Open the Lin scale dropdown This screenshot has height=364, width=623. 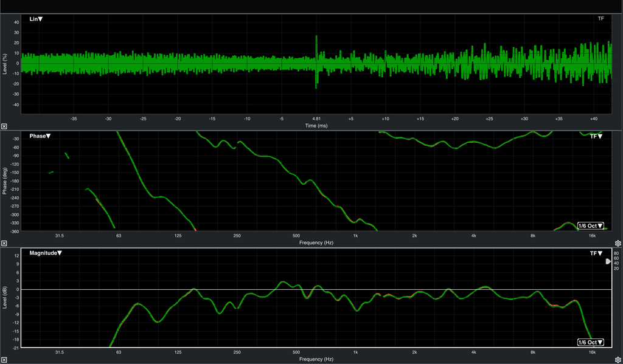point(36,19)
